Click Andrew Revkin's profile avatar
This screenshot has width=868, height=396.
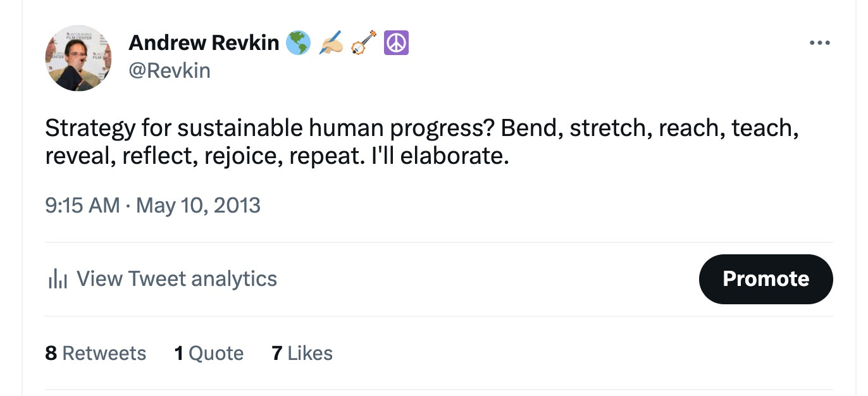point(78,58)
